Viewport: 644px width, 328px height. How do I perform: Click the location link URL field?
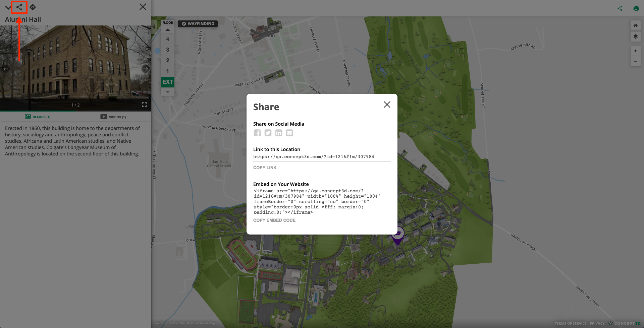[x=322, y=157]
